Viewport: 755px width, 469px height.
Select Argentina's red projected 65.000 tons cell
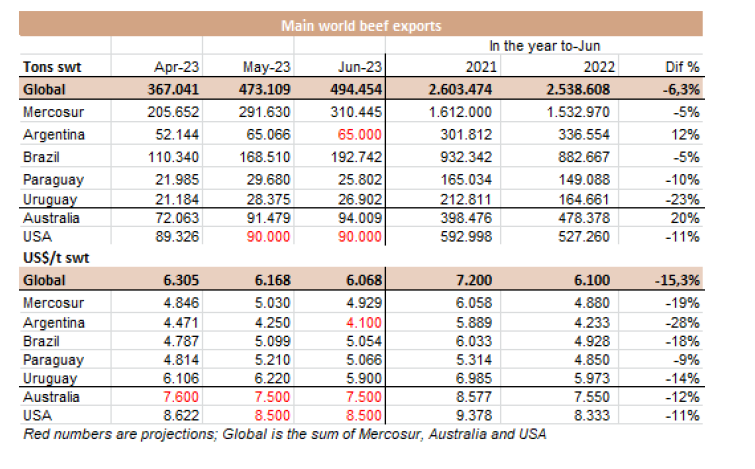[x=357, y=134]
